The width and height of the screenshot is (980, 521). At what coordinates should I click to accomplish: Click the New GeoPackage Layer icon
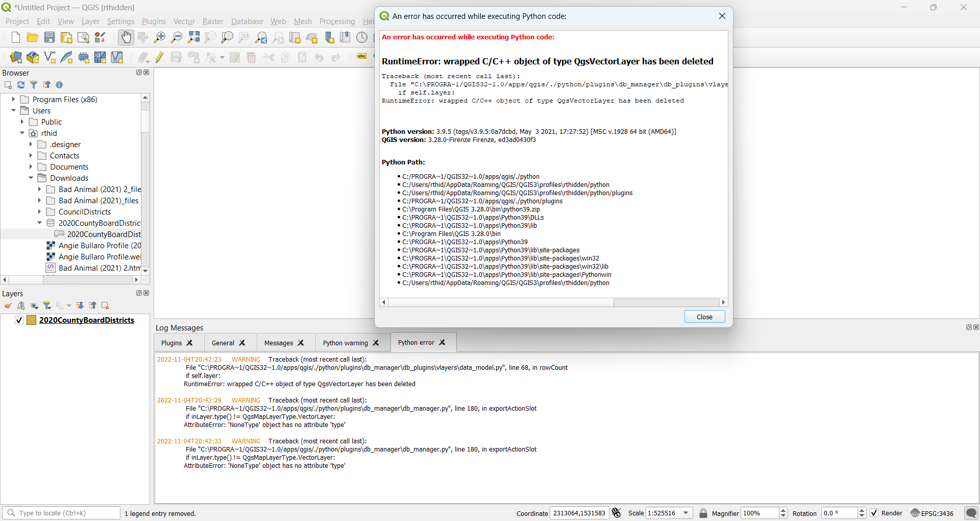coord(33,57)
